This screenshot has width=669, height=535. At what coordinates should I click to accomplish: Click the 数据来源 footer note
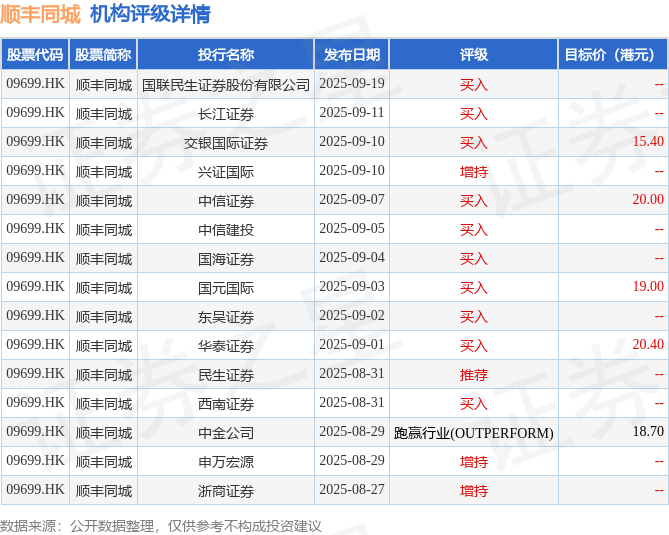coord(161,526)
